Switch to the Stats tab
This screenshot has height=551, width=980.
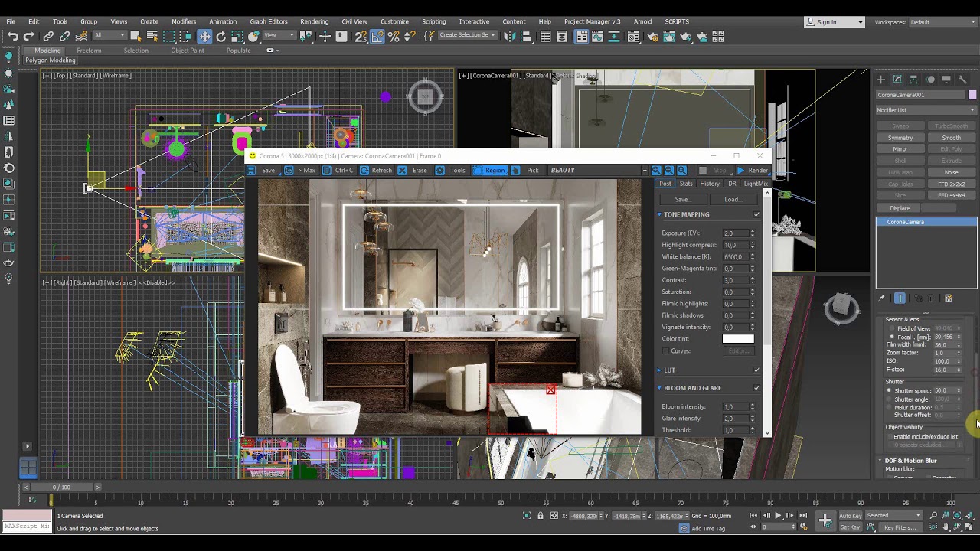click(686, 184)
